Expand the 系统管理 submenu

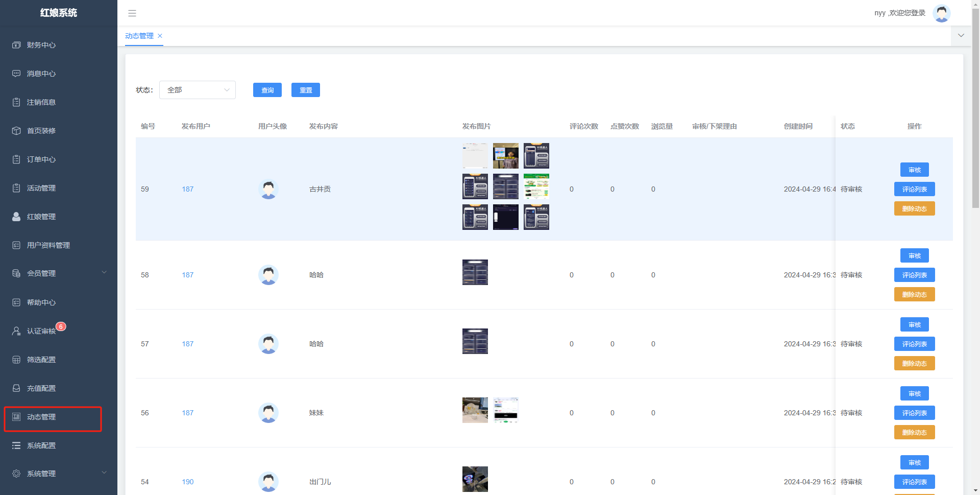coord(59,474)
